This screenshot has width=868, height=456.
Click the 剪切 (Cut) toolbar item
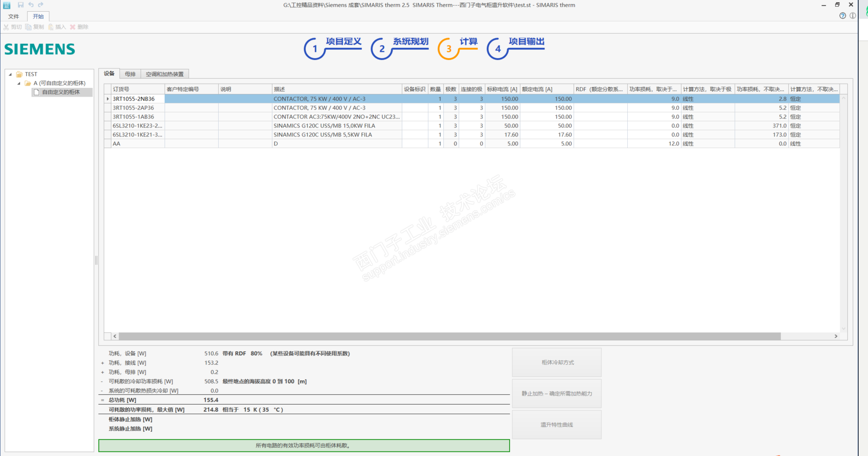click(x=13, y=27)
